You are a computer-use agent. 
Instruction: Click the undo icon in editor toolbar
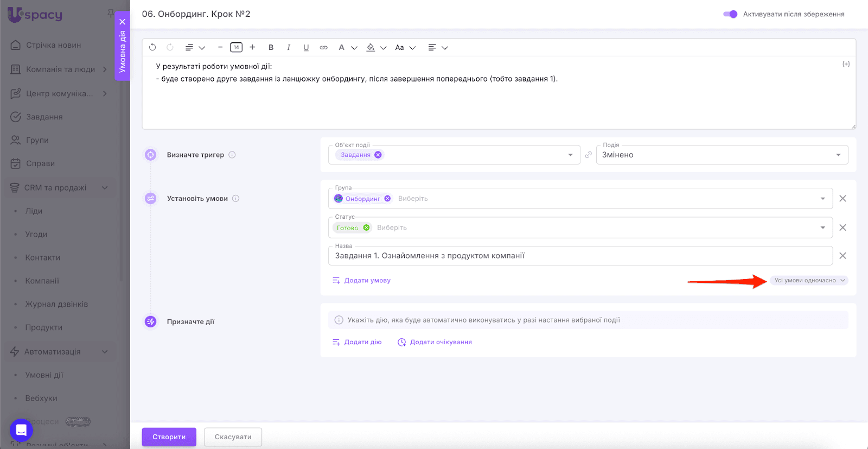pyautogui.click(x=152, y=47)
